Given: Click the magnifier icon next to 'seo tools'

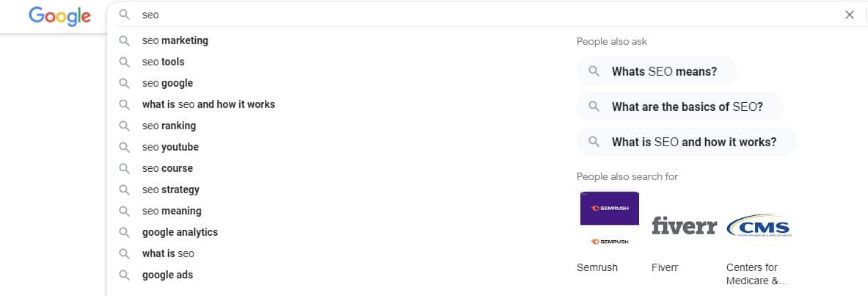Looking at the screenshot, I should pos(125,62).
